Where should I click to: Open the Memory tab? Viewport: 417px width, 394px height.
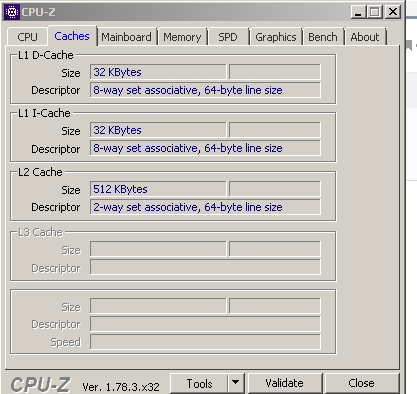coord(182,37)
